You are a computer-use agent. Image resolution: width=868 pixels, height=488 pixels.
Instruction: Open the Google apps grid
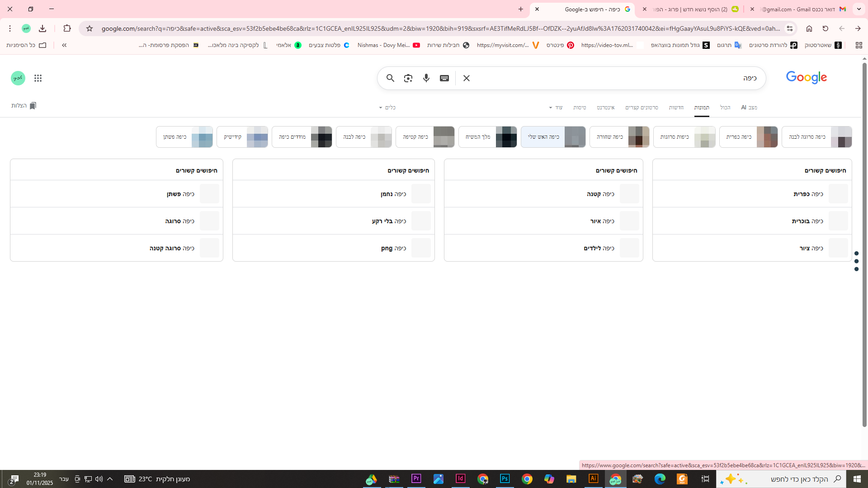point(38,78)
